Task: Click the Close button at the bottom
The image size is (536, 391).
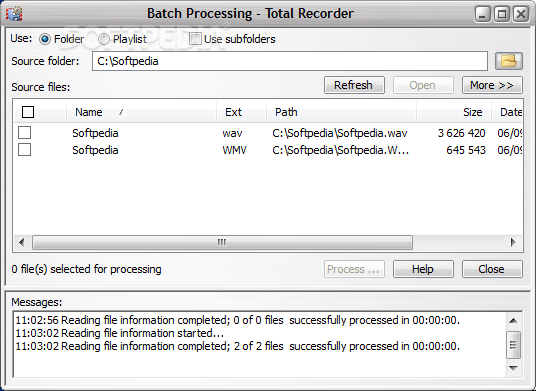Action: (x=492, y=269)
